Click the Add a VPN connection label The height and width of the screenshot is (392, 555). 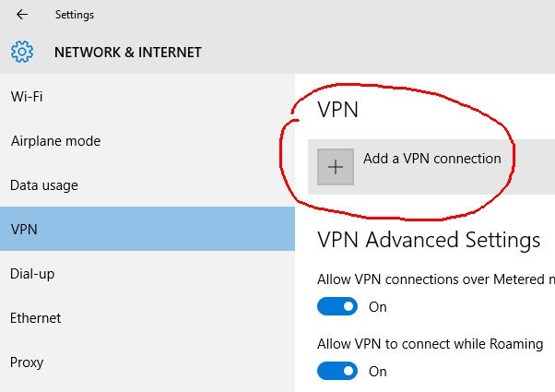[x=431, y=159]
